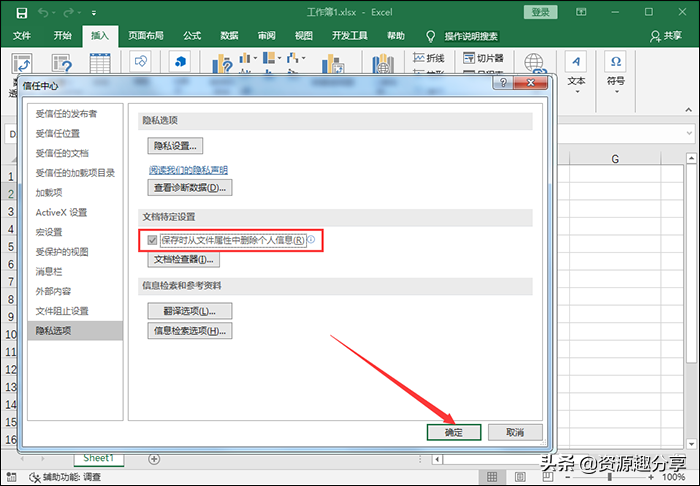Click the ribbon display options icon
Viewport: 700px width, 486px height.
coord(581,12)
